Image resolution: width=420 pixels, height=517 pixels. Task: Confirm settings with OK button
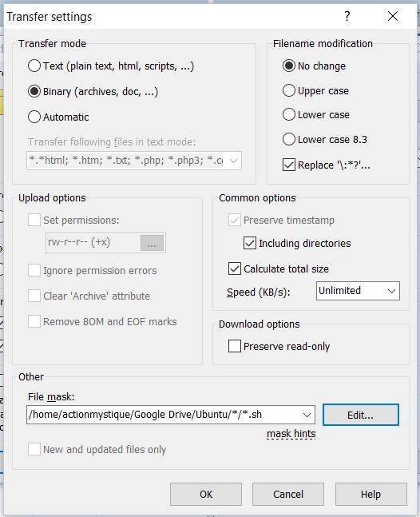pos(206,495)
